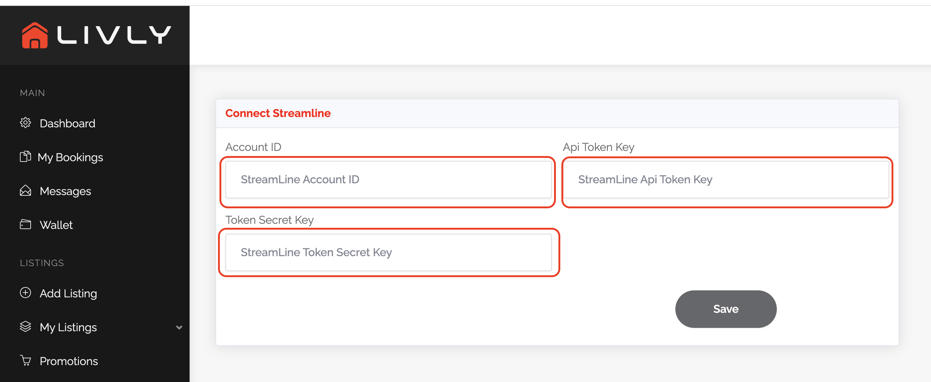The height and width of the screenshot is (382, 931).
Task: Click the Dashboard gear icon
Action: (25, 123)
